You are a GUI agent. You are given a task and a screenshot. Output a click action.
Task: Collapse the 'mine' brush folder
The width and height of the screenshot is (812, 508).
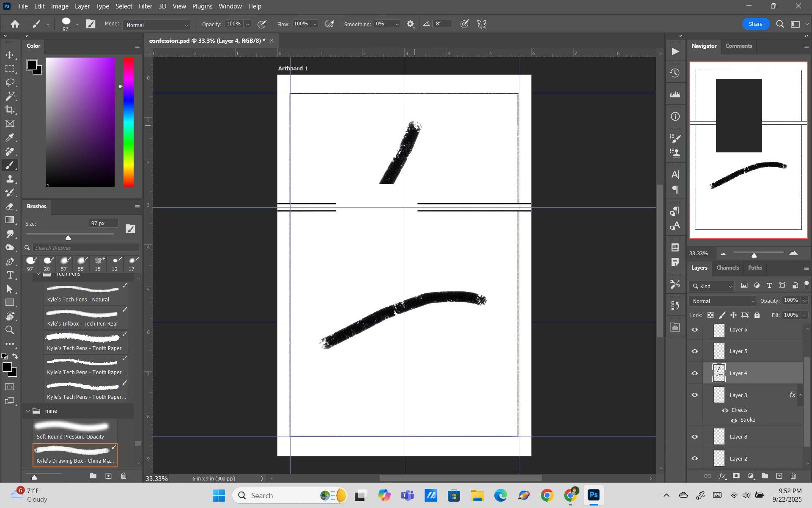(28, 411)
